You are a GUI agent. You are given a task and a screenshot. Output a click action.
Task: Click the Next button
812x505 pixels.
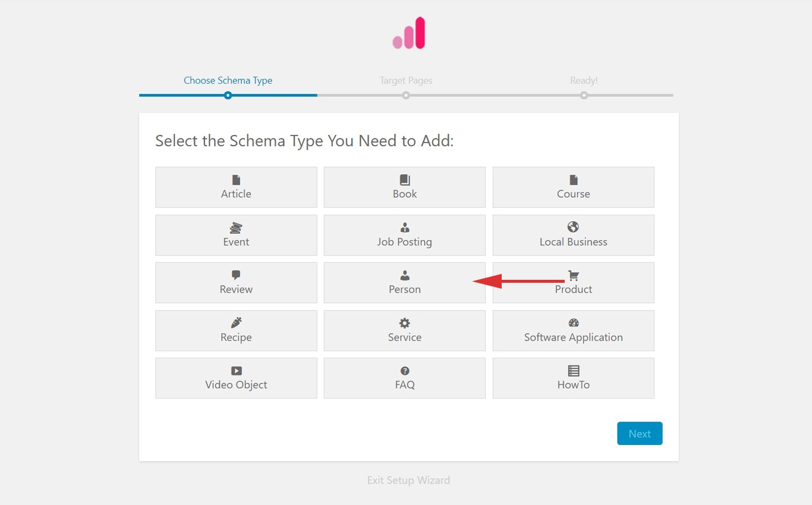coord(640,433)
